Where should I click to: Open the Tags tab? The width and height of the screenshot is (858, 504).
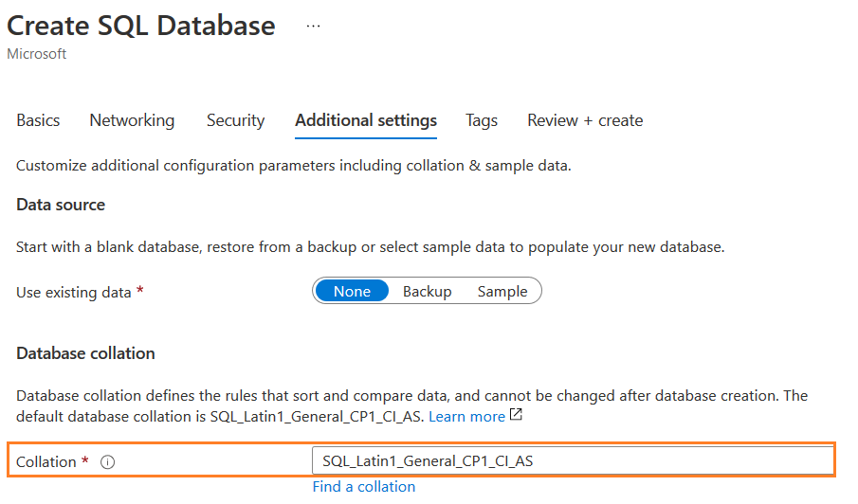pyautogui.click(x=482, y=120)
